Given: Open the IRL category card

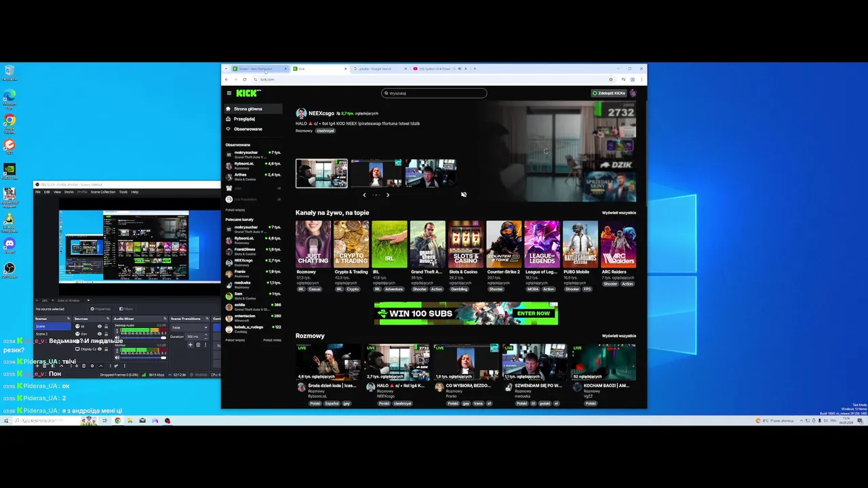Looking at the screenshot, I should point(389,244).
